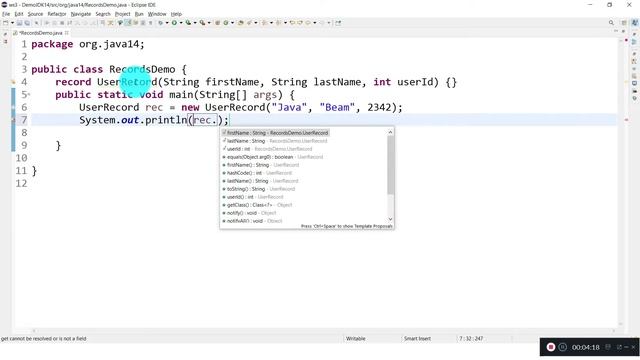Stop the screen recording with red button

(x=551, y=347)
